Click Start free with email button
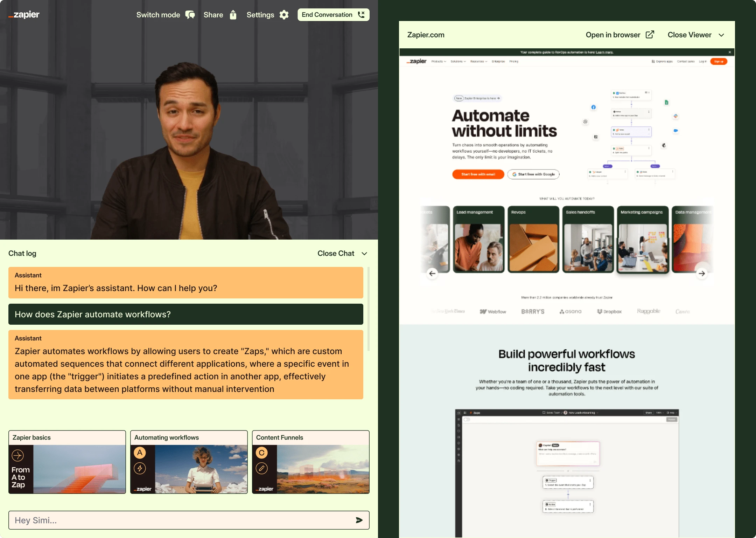The image size is (756, 538). (x=478, y=174)
